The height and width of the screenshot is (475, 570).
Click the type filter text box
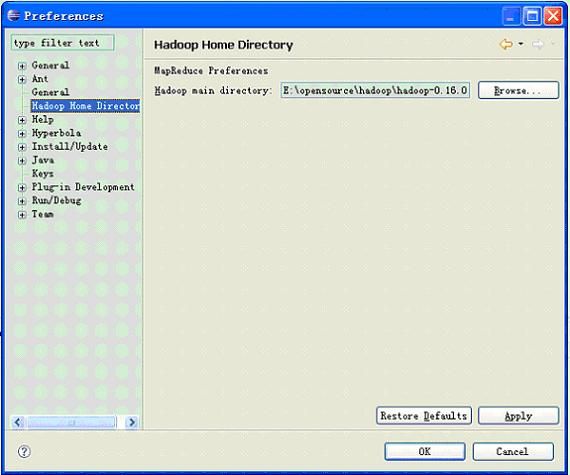[63, 43]
